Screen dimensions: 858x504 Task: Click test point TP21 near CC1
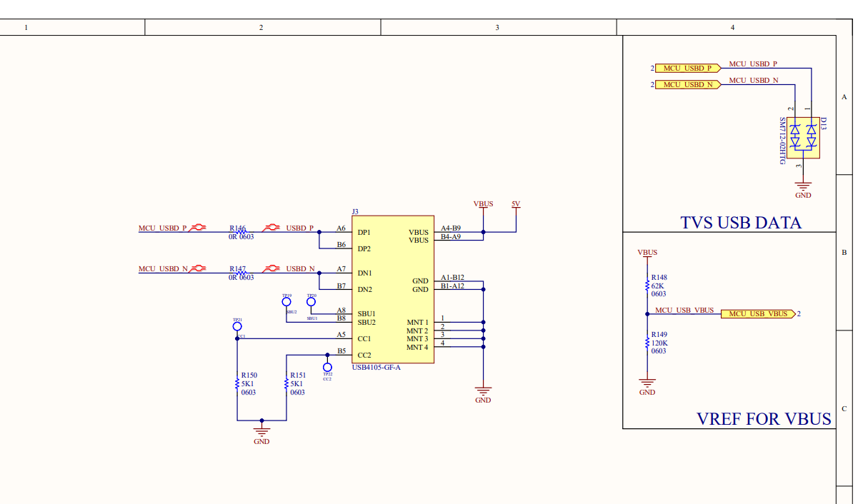point(236,326)
